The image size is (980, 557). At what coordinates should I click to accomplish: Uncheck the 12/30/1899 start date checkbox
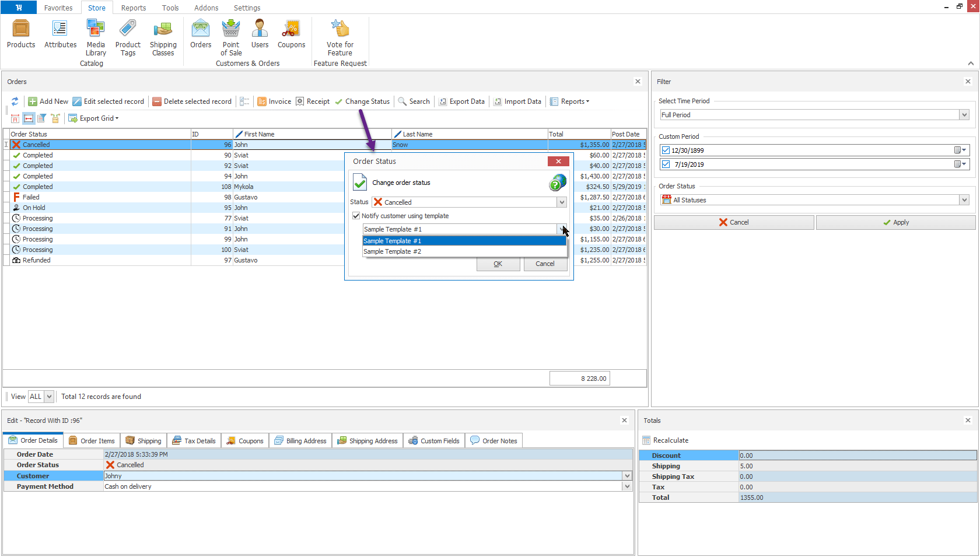coord(666,150)
